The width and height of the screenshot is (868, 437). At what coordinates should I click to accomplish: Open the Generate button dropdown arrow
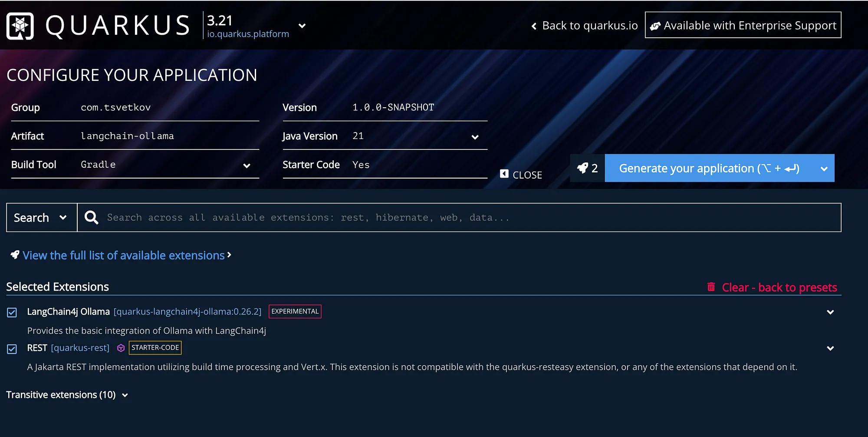click(x=824, y=169)
